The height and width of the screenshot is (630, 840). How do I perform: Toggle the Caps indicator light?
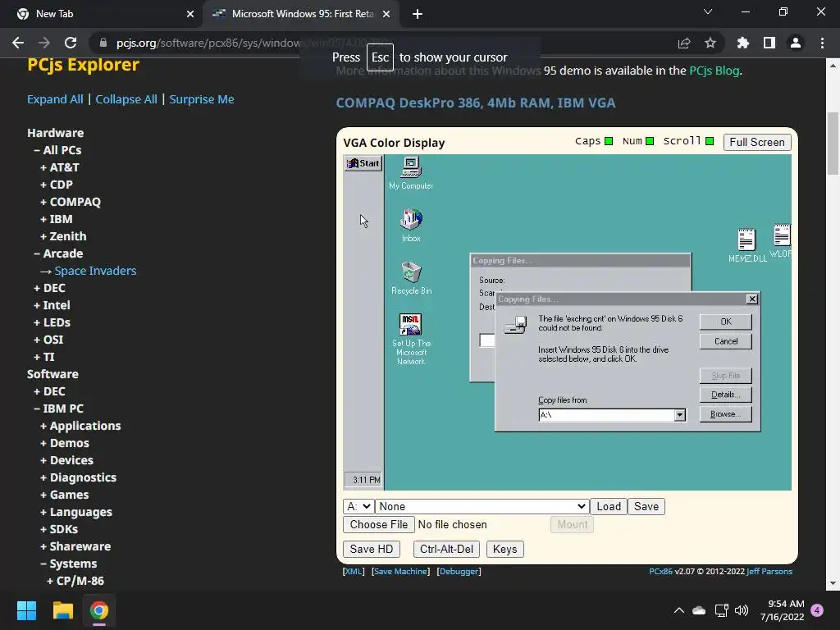(609, 141)
